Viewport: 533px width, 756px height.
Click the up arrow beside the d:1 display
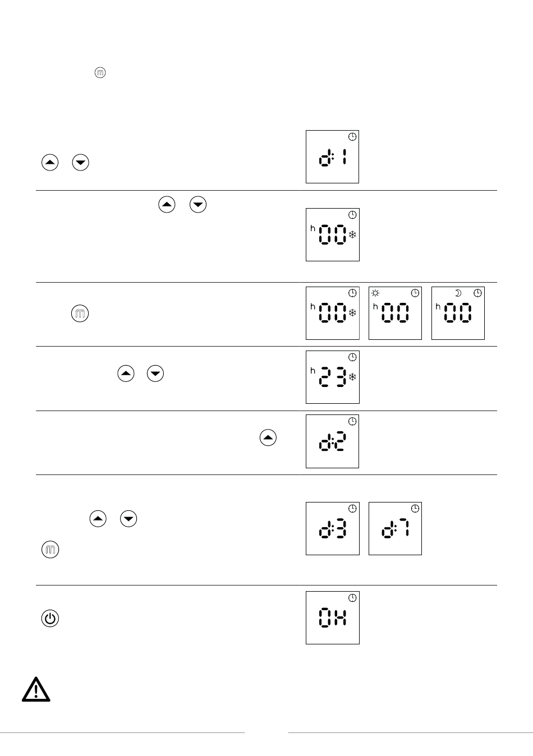point(50,163)
